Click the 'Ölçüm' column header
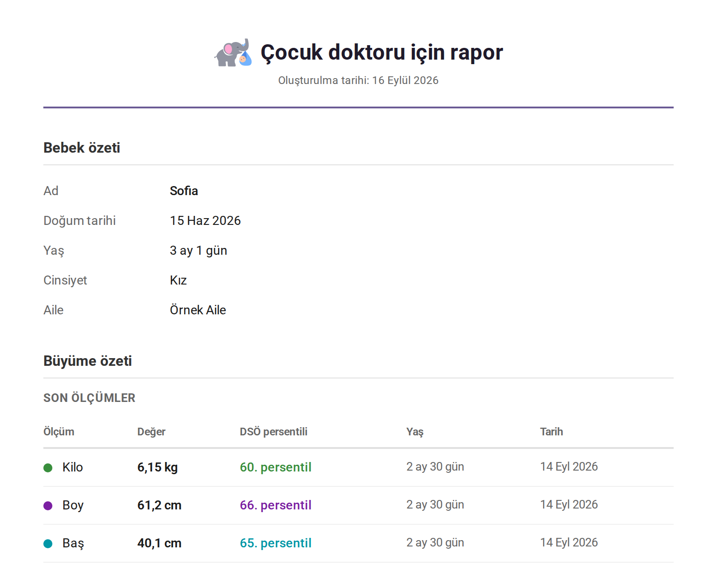Image resolution: width=717 pixels, height=588 pixels. (x=59, y=432)
